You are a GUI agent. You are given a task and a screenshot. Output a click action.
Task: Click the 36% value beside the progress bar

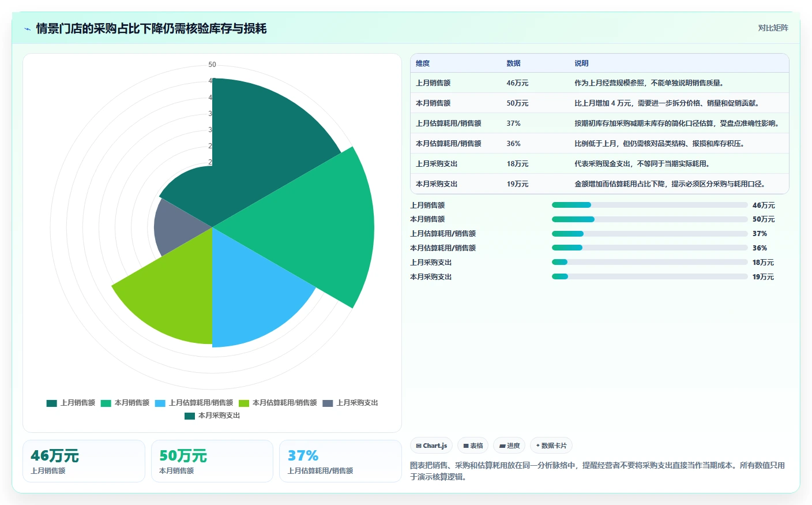pos(760,248)
